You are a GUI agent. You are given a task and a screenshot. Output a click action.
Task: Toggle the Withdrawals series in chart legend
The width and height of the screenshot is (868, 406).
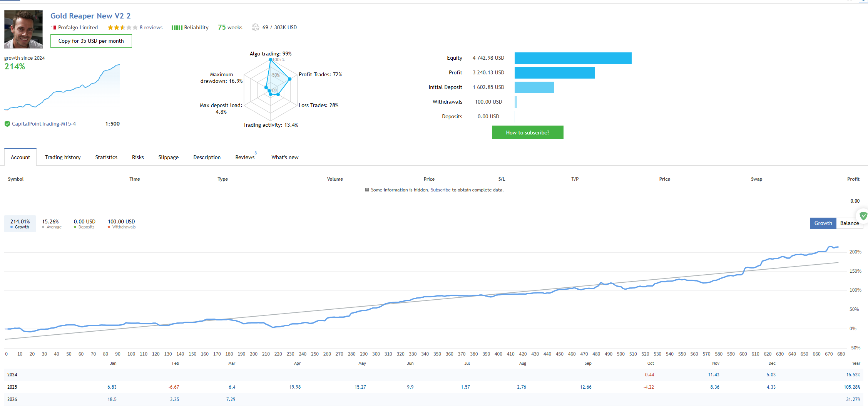(x=121, y=224)
